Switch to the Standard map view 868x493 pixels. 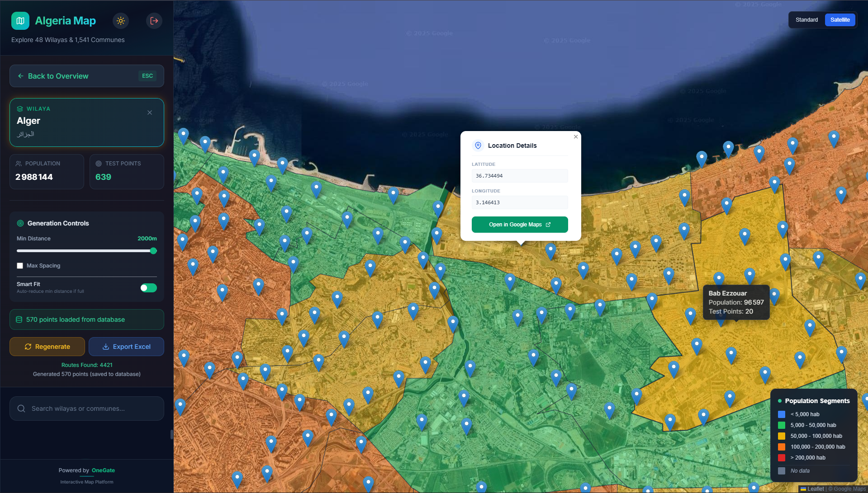806,20
